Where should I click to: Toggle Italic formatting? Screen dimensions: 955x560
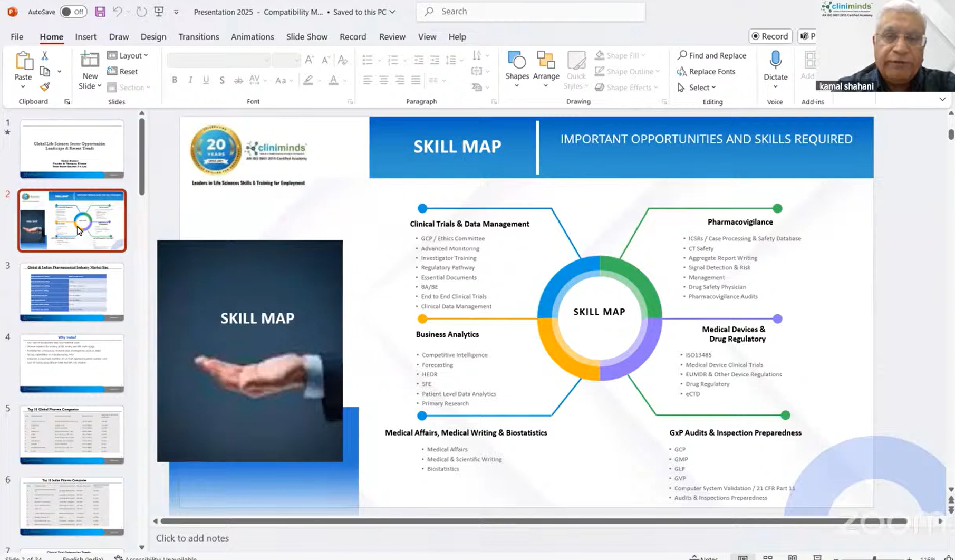coord(190,80)
